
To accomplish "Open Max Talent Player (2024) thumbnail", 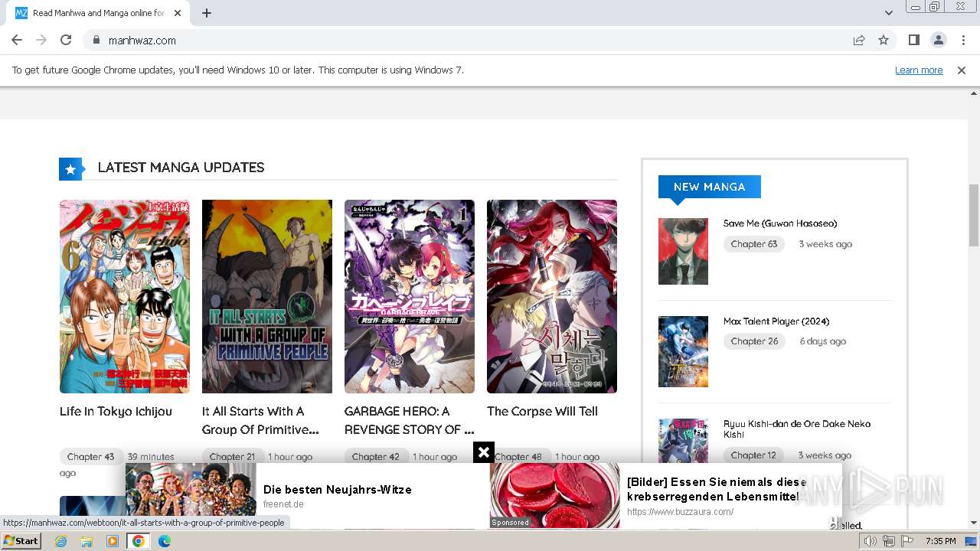I will tap(683, 351).
